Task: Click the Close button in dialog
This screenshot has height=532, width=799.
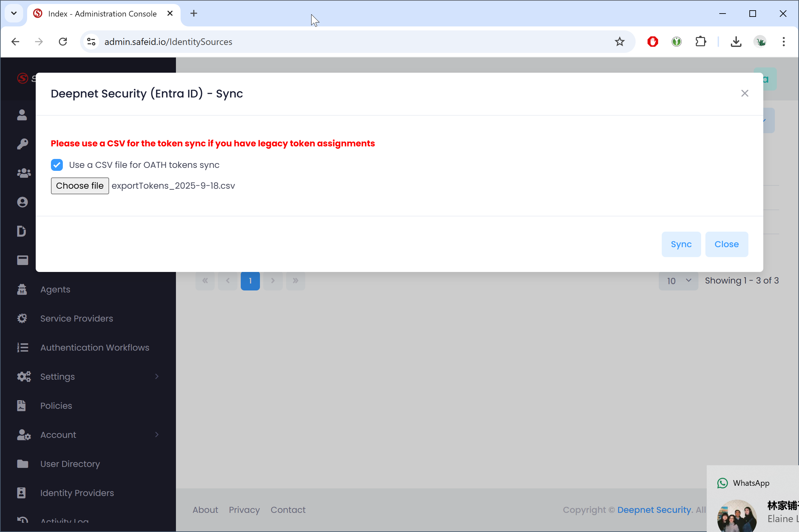Action: point(726,244)
